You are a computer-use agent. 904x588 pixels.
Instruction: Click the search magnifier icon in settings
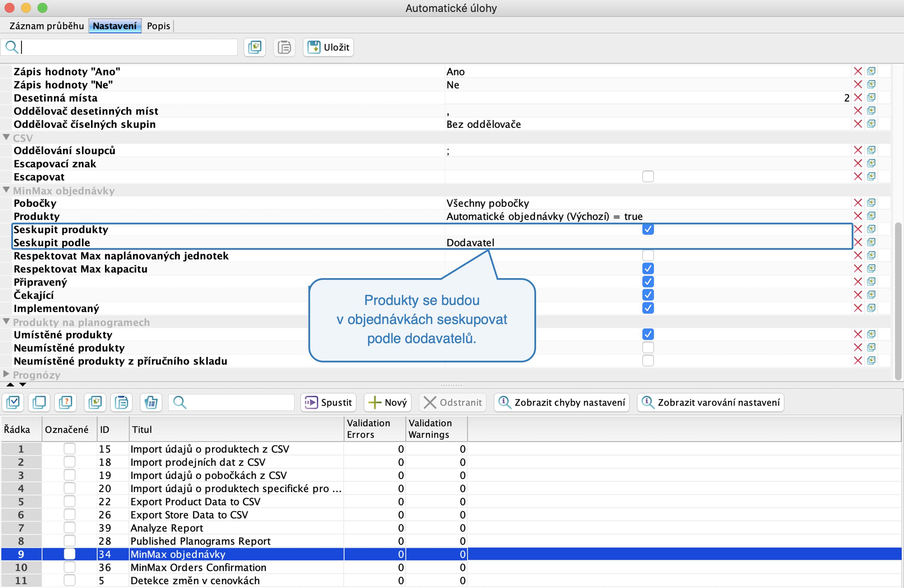[x=11, y=47]
